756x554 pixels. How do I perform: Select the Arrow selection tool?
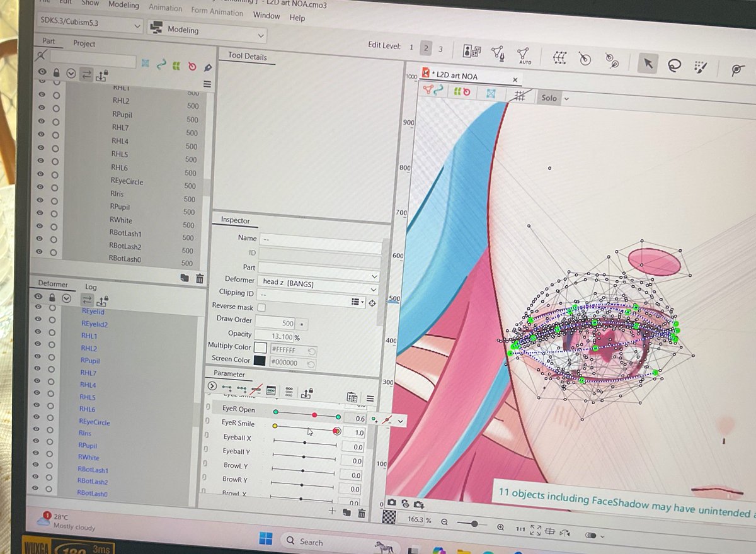648,63
